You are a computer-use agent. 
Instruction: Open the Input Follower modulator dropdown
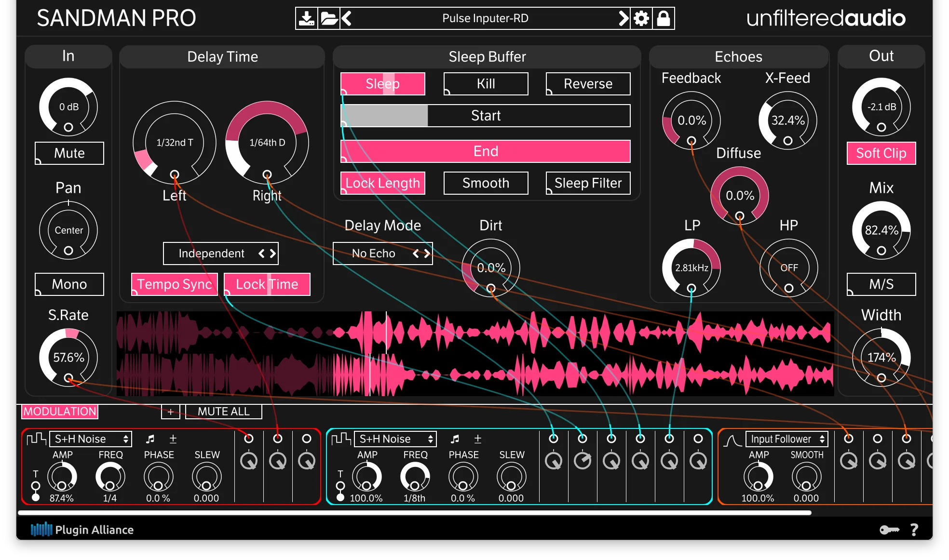(x=786, y=439)
